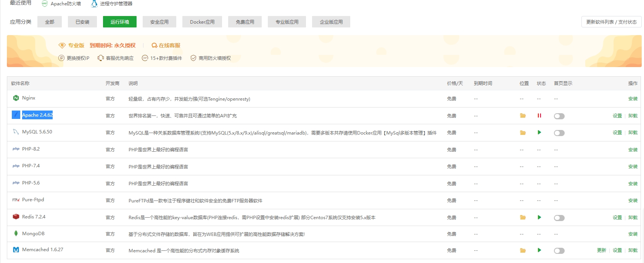Click the Apache feather icon
This screenshot has width=644, height=263.
coord(16,115)
